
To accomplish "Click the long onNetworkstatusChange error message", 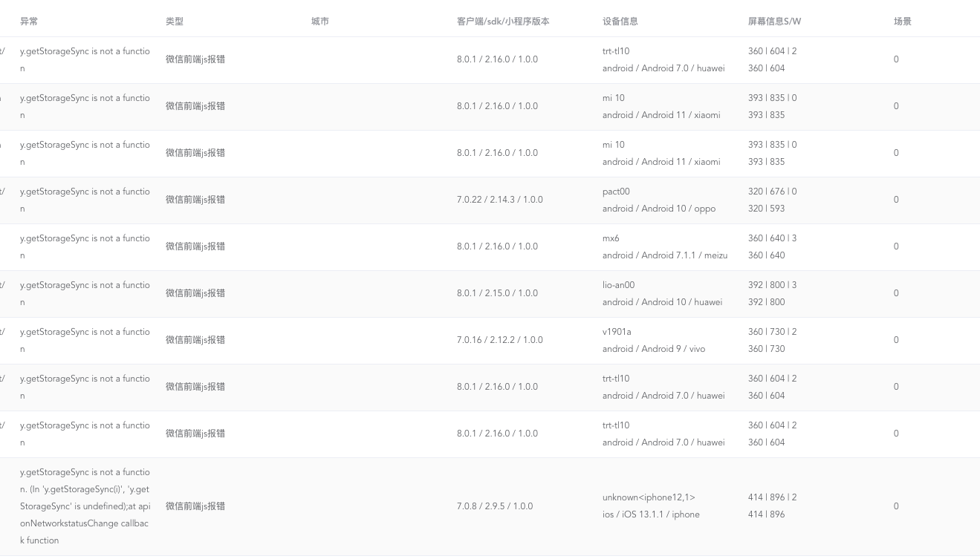I will coord(85,506).
